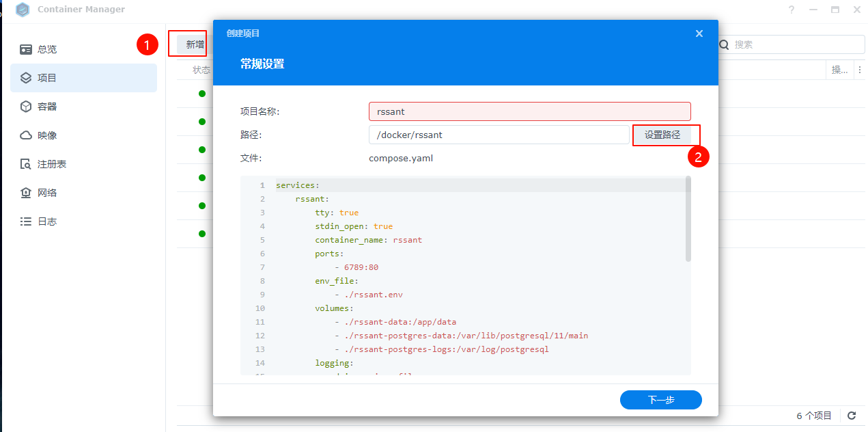Click the 下一步 next button
The image size is (868, 432).
point(660,400)
